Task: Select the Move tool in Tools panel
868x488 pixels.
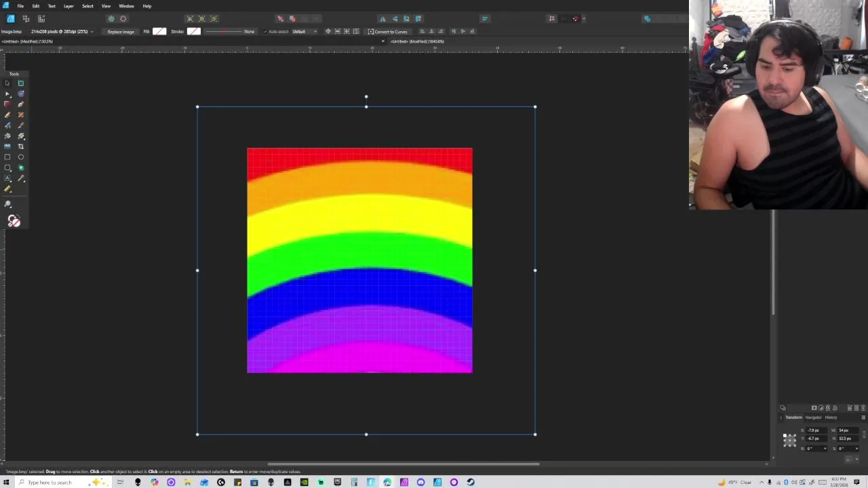Action: [7, 83]
